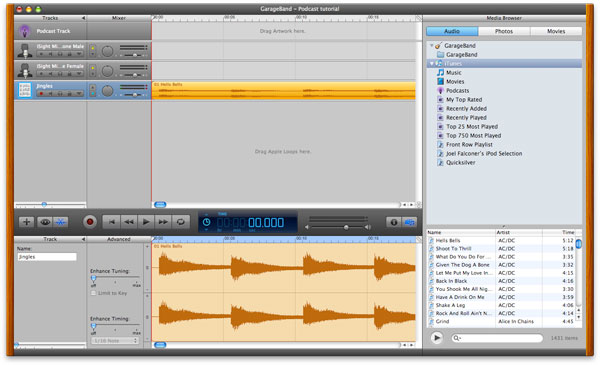Screen dimensions: 600x365
Task: Switch to the Audio tab
Action: tap(452, 31)
